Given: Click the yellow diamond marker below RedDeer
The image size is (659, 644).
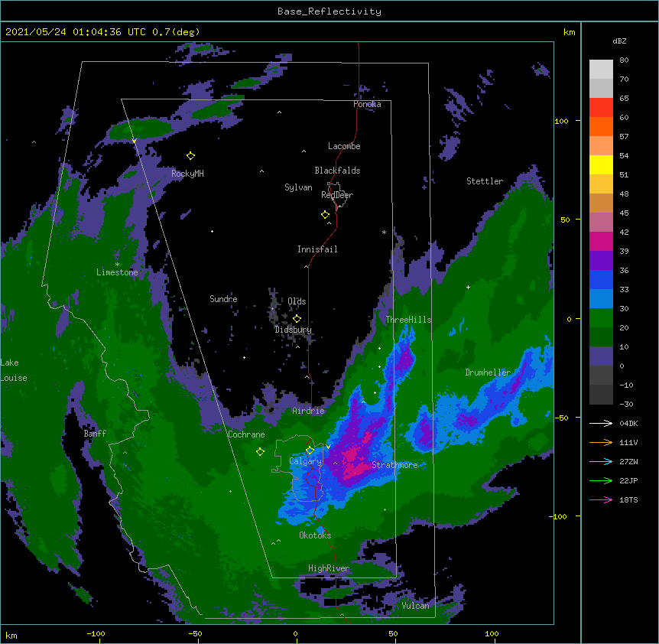Looking at the screenshot, I should [325, 215].
